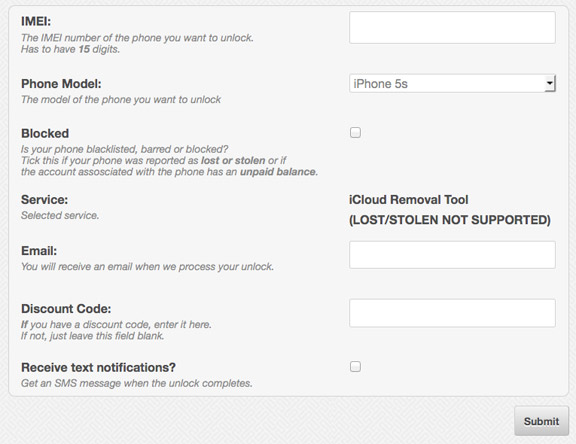Click the Email label
576x444 pixels.
click(x=39, y=251)
